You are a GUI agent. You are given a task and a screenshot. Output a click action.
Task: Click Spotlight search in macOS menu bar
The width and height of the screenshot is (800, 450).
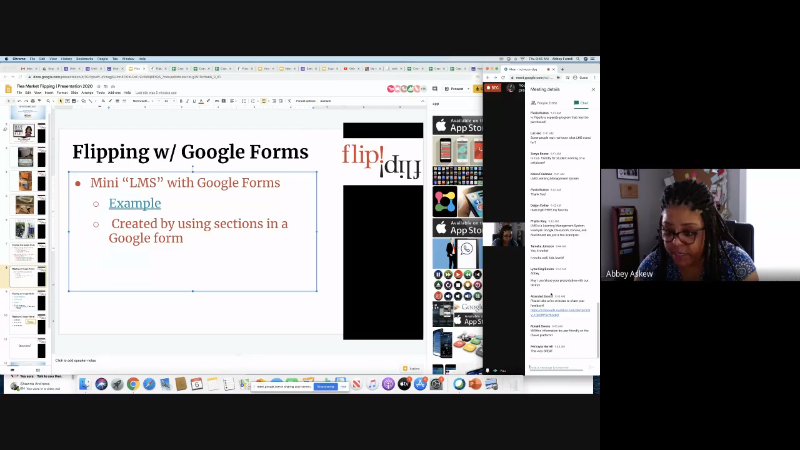pos(578,59)
